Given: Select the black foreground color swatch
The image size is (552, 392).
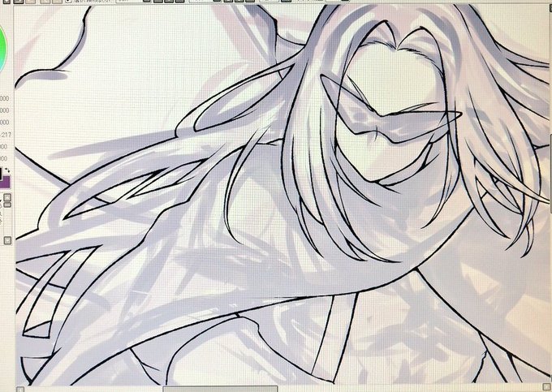Looking at the screenshot, I should click(x=1, y=173).
